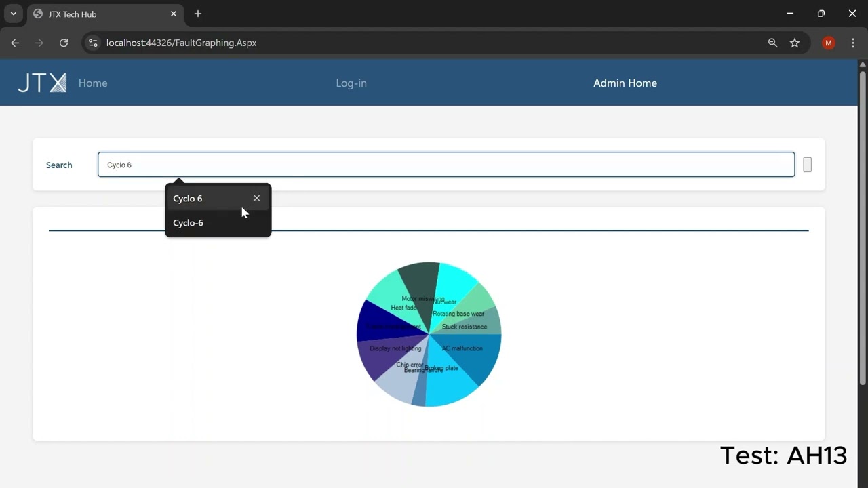Go back using browser back arrow

coord(15,43)
